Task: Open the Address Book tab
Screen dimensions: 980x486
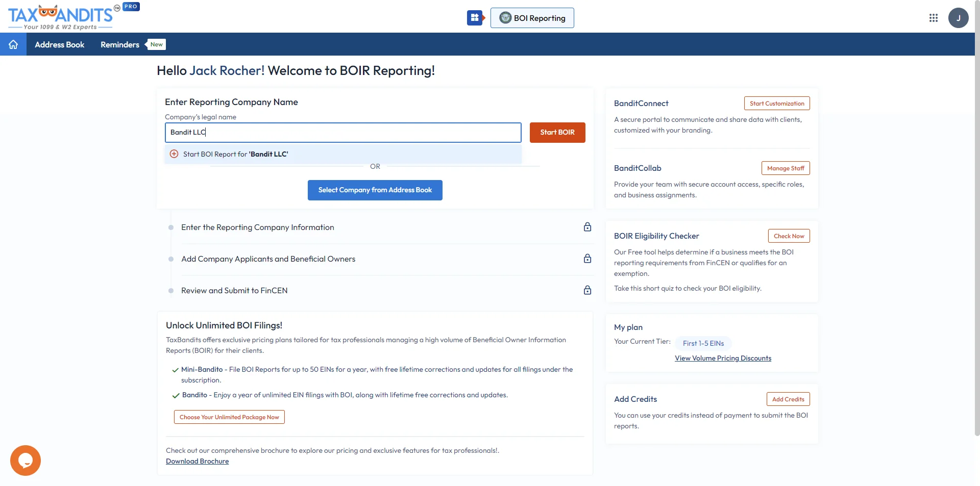Action: point(59,44)
